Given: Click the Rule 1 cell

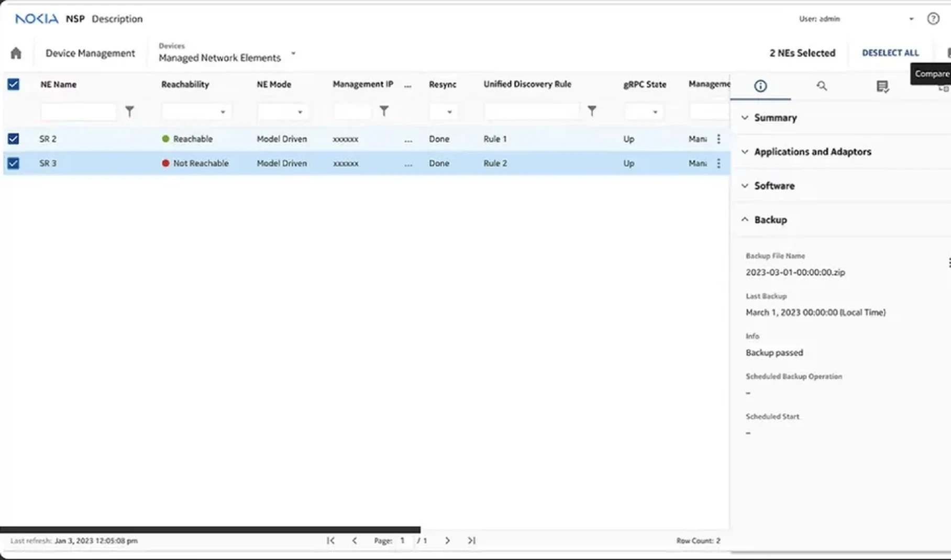Looking at the screenshot, I should (495, 139).
